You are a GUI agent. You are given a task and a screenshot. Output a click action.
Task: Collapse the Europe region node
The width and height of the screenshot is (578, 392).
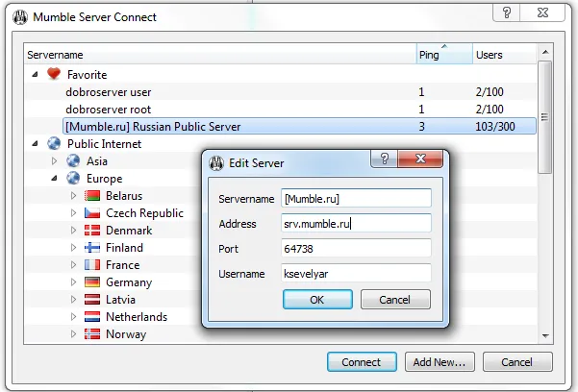click(55, 179)
